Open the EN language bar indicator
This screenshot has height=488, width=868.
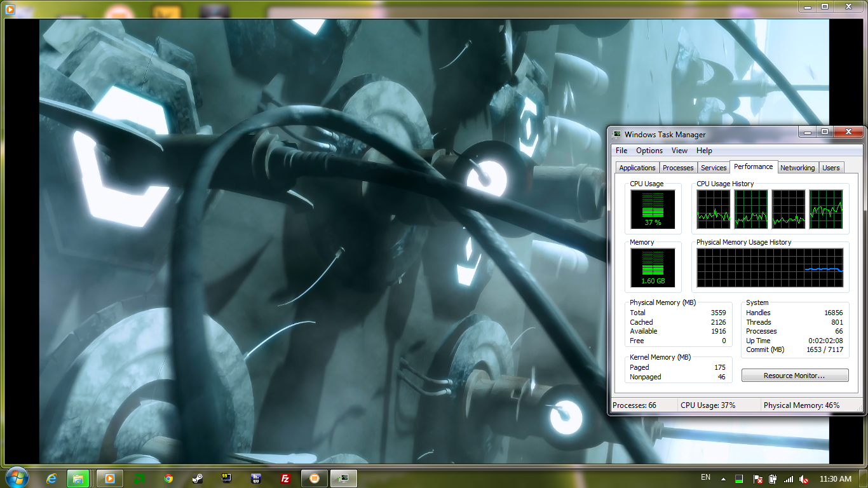705,477
